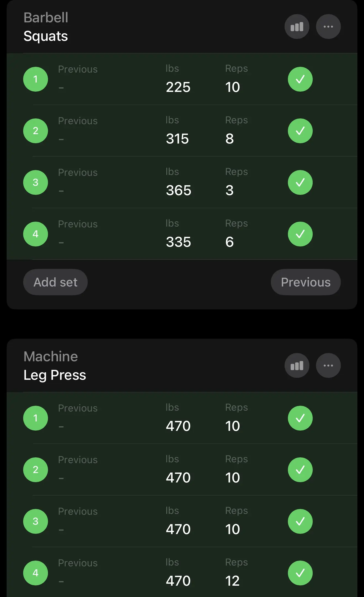
Task: Open more options for Machine Leg Press
Action: pos(328,366)
